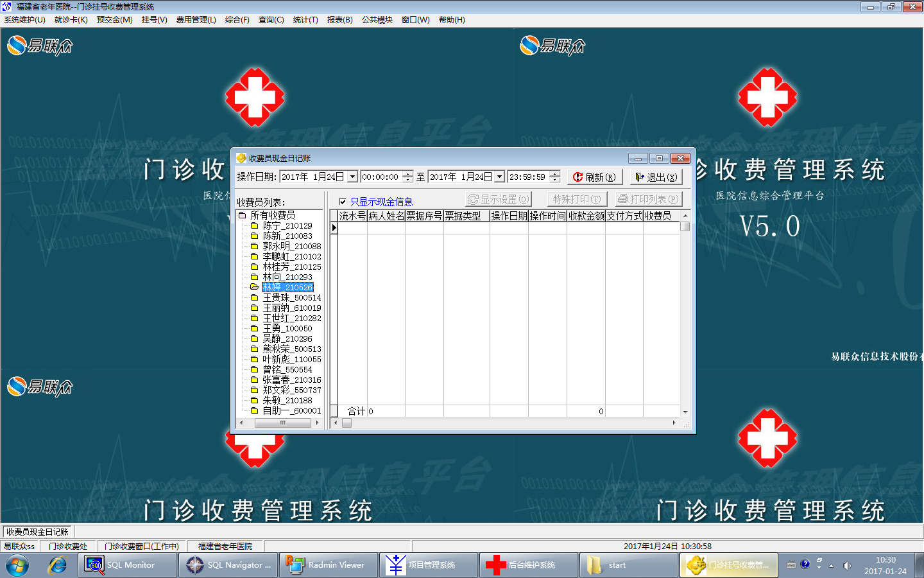Select cashier 吴静_210296 in the tree
This screenshot has height=578, width=924.
[x=287, y=338]
